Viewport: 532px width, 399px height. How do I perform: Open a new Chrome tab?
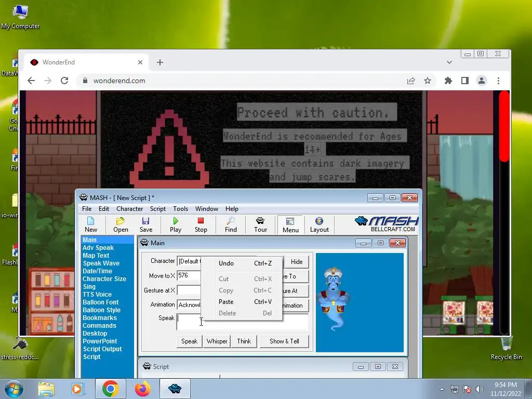click(160, 62)
